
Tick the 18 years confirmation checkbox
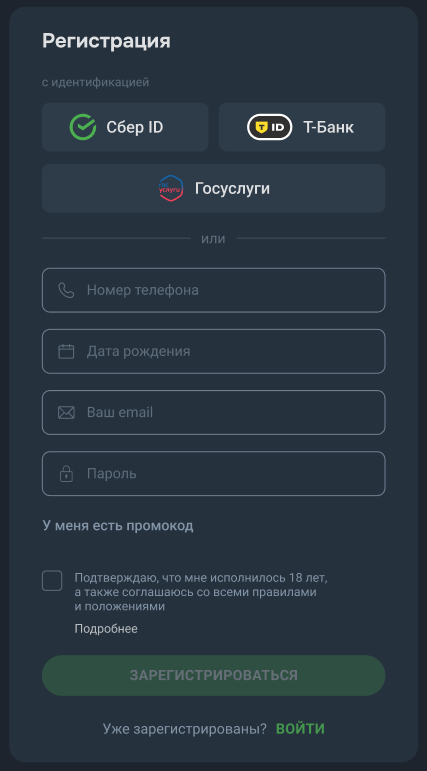point(52,581)
